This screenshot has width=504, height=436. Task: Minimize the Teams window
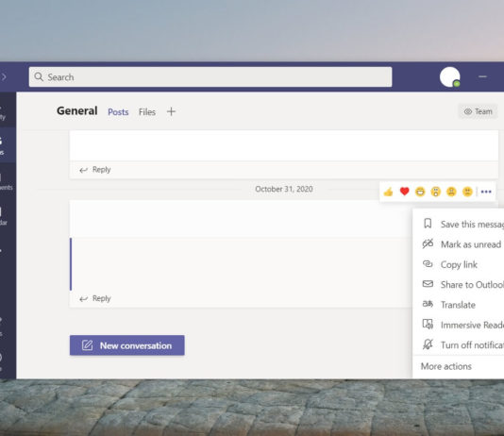[482, 76]
